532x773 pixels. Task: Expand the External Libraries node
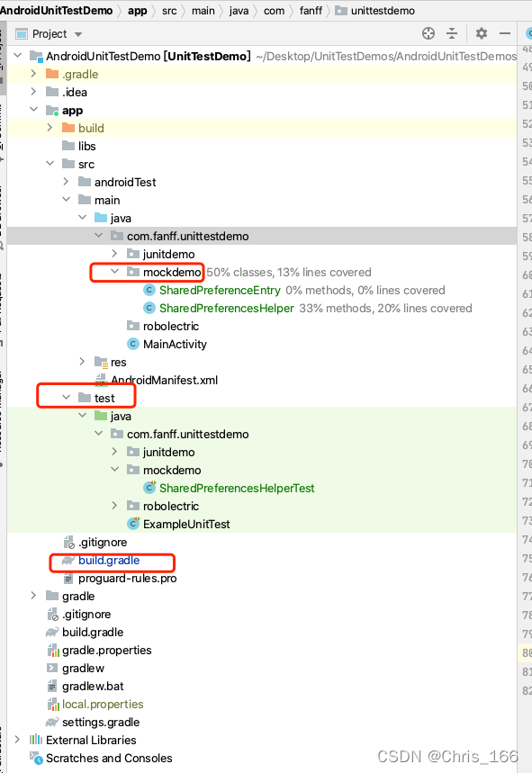tap(18, 740)
